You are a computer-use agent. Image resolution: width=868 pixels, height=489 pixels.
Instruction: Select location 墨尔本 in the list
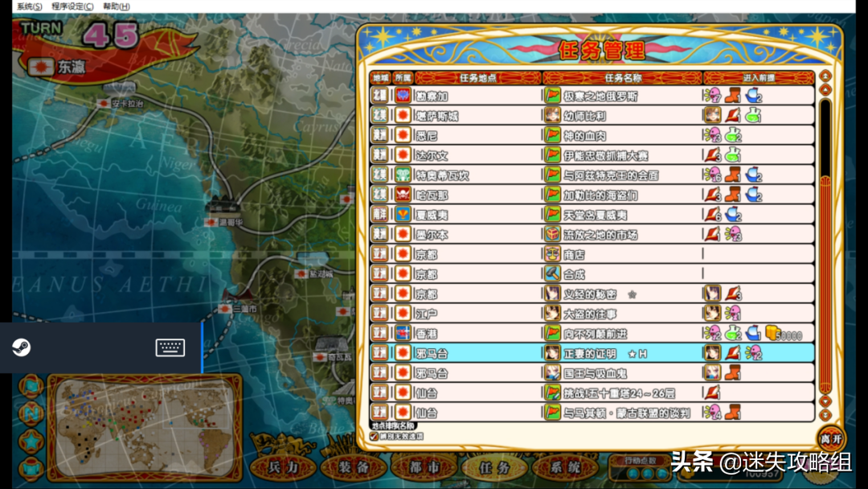coord(433,235)
